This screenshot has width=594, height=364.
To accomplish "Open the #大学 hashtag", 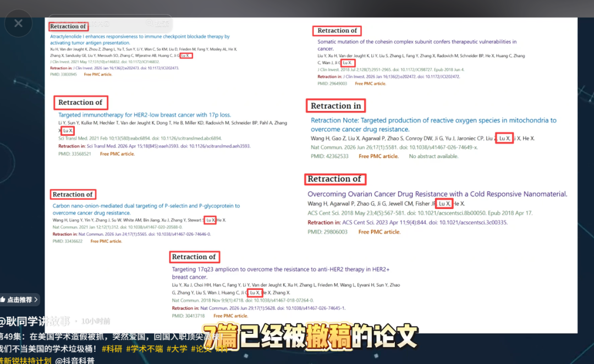I will [177, 349].
